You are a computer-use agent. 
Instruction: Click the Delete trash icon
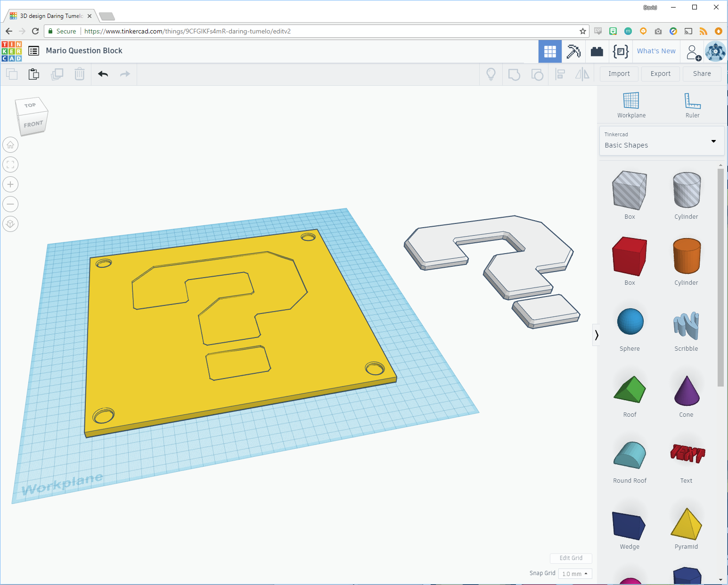[80, 74]
